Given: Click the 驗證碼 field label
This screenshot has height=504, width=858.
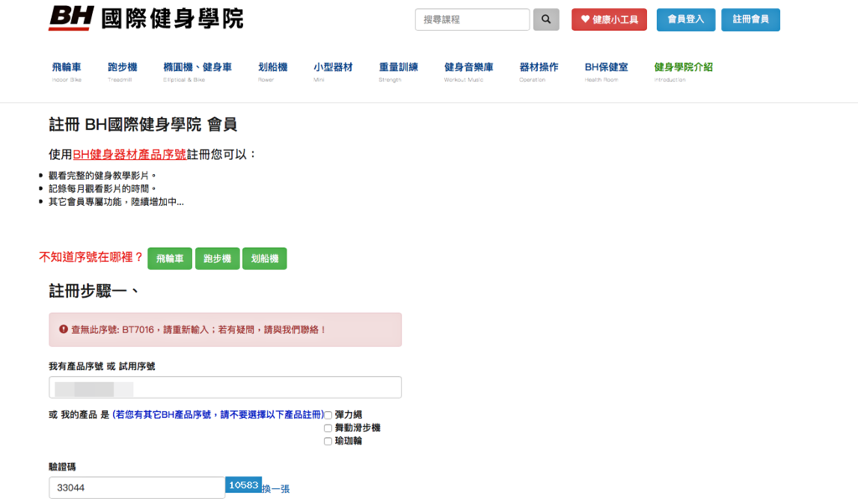Looking at the screenshot, I should coord(62,467).
